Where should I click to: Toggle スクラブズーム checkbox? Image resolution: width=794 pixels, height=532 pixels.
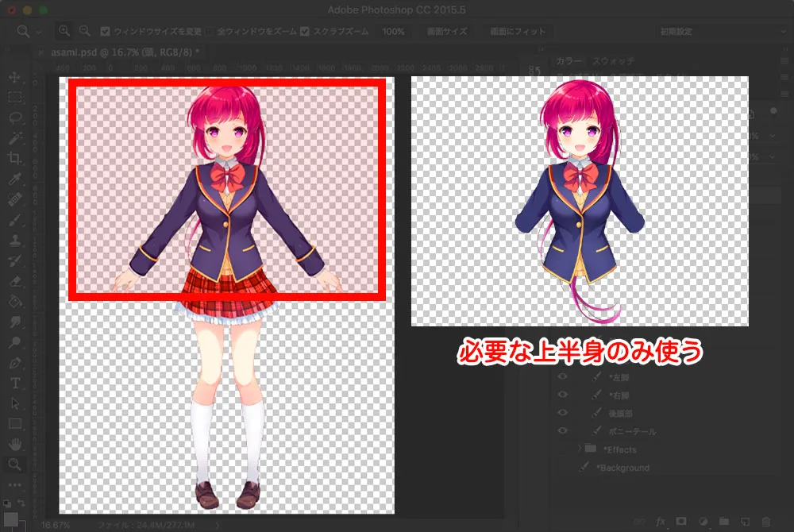(x=306, y=32)
